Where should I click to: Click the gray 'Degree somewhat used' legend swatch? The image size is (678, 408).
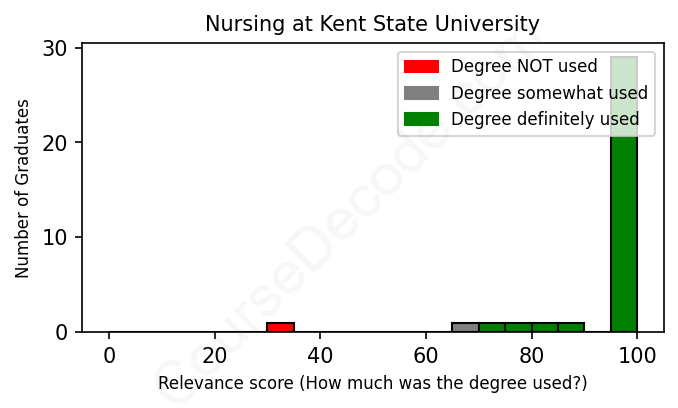[421, 93]
